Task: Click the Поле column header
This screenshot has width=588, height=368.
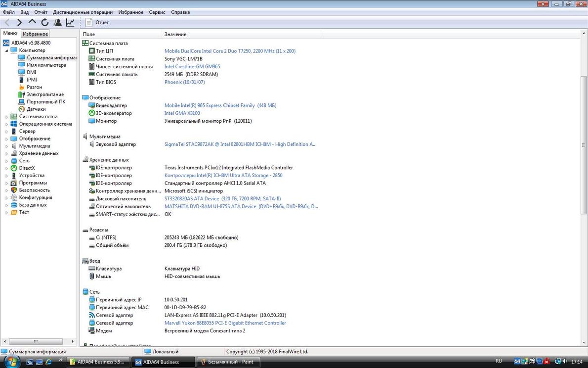Action: pos(122,34)
